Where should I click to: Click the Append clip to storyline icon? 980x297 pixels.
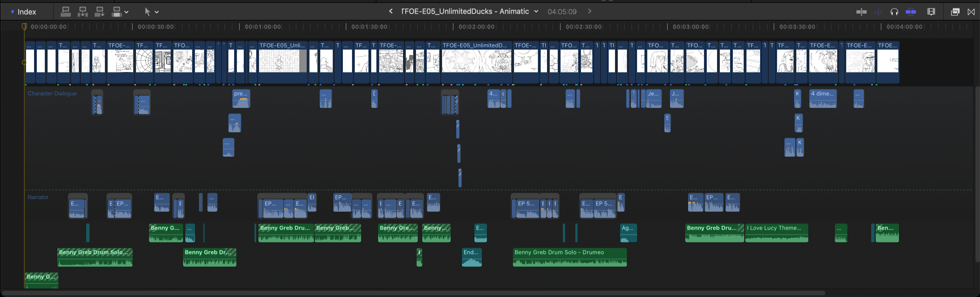click(x=100, y=11)
